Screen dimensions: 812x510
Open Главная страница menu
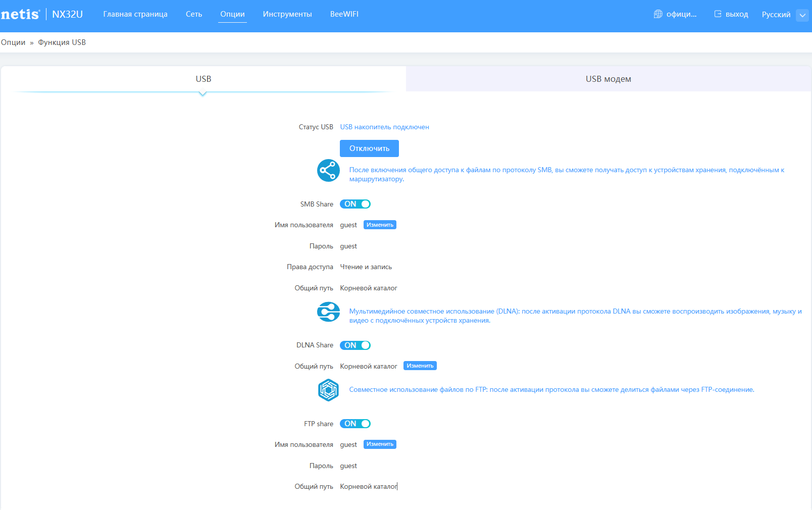click(x=135, y=14)
